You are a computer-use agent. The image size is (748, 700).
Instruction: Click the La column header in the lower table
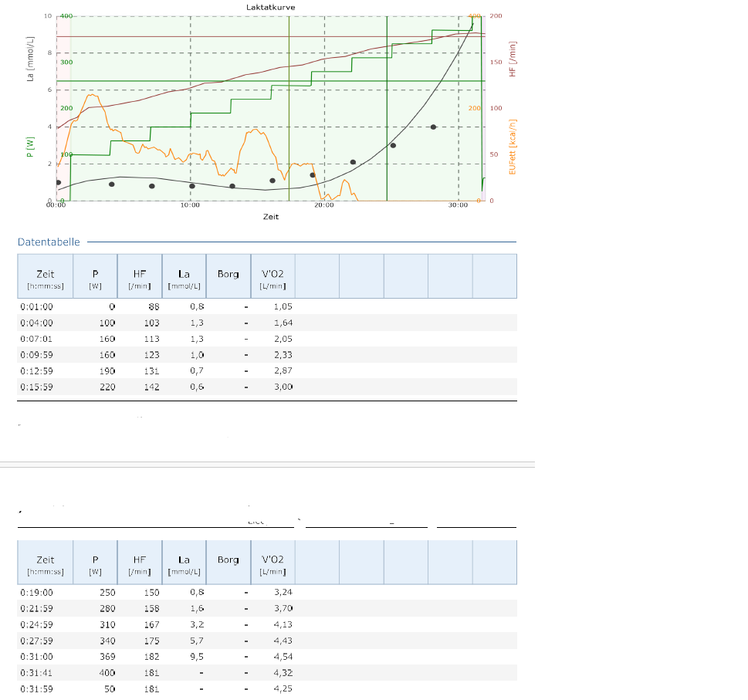[x=184, y=561]
